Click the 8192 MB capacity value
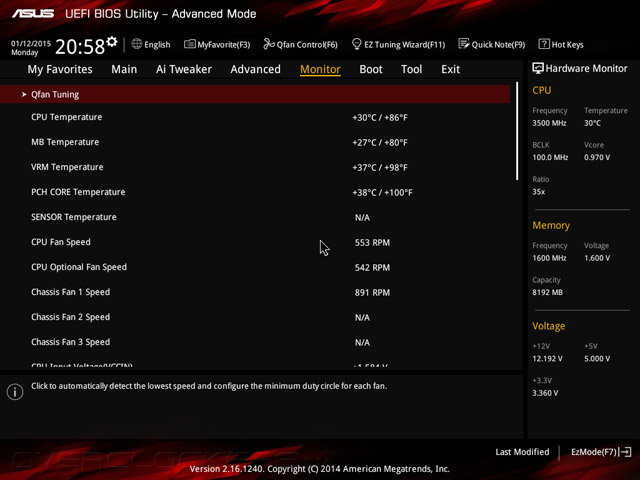This screenshot has width=640, height=480. 547,292
